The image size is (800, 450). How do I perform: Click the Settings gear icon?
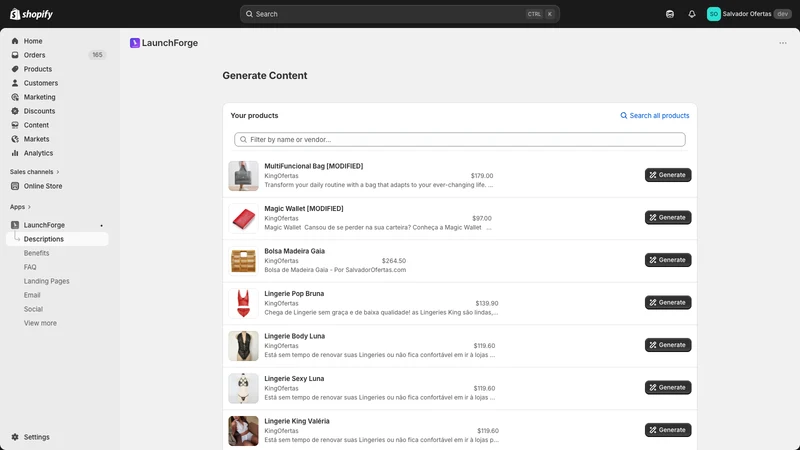(x=15, y=437)
